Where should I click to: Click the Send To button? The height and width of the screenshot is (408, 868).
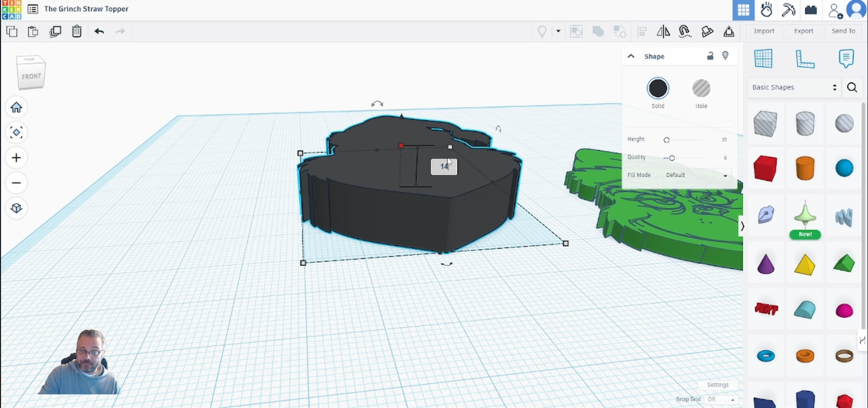click(x=843, y=31)
